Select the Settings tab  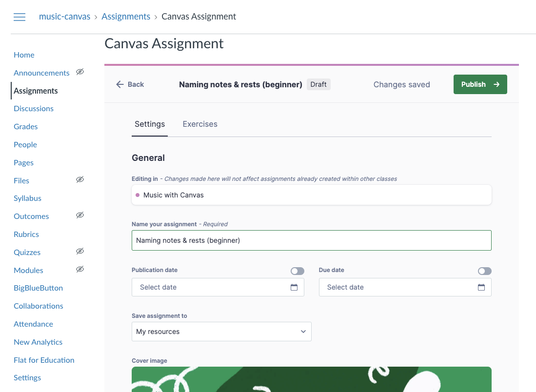pos(149,124)
